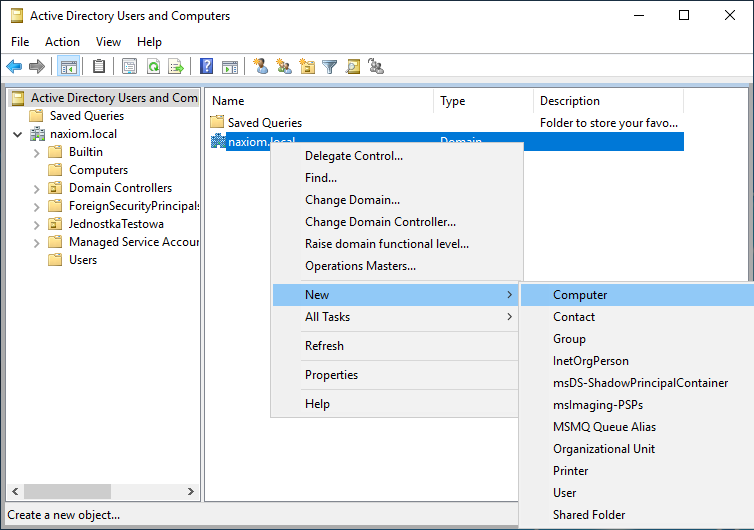The image size is (754, 530).
Task: Click the create new organizational unit icon
Action: point(307,67)
